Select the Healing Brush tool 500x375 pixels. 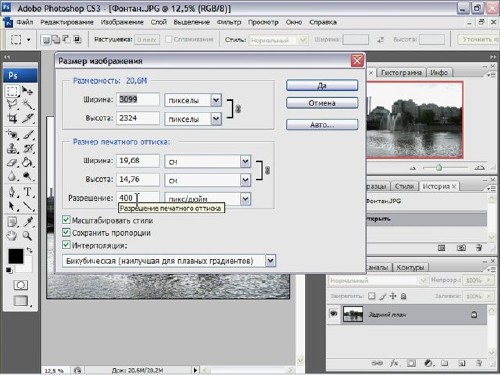coord(12,134)
